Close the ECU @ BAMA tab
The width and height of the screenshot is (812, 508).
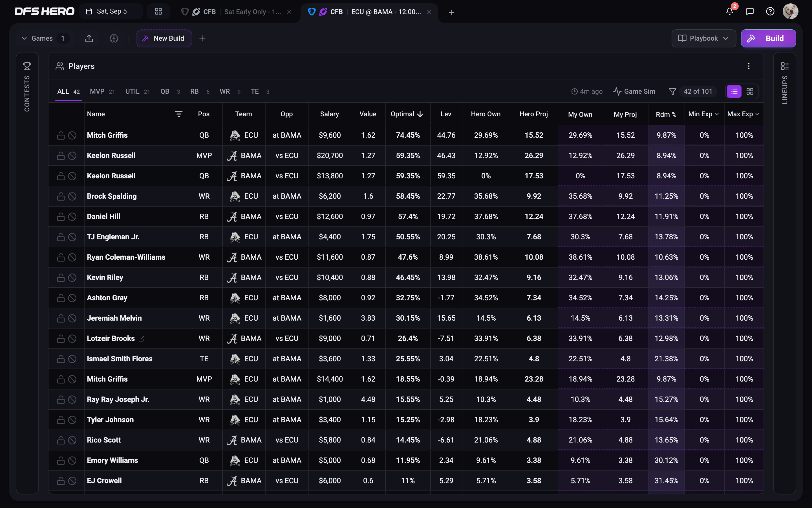[429, 12]
